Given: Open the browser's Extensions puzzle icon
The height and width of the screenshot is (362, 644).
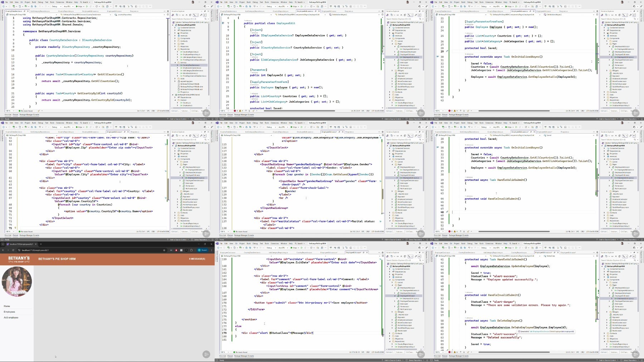Looking at the screenshot, I should [191, 250].
